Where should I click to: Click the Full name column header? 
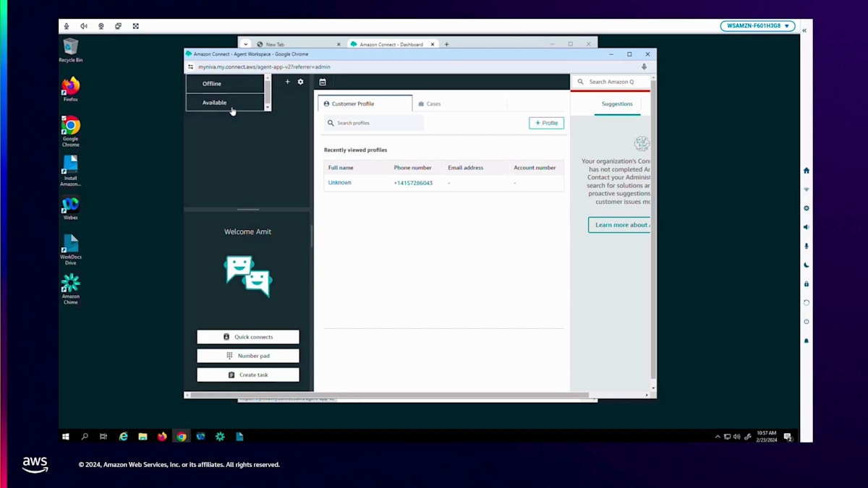tap(341, 168)
